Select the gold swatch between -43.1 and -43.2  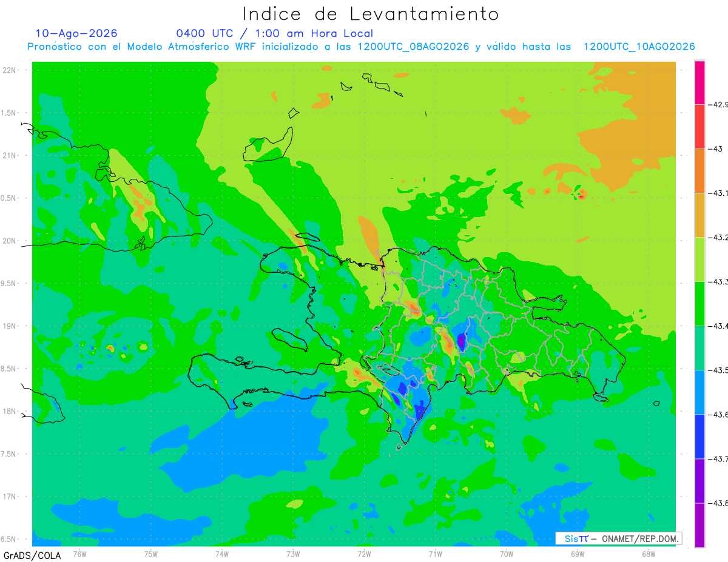699,215
